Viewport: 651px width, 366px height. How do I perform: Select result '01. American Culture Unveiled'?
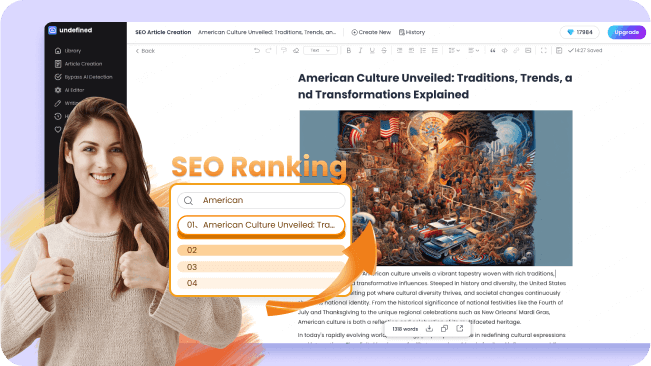click(x=261, y=225)
